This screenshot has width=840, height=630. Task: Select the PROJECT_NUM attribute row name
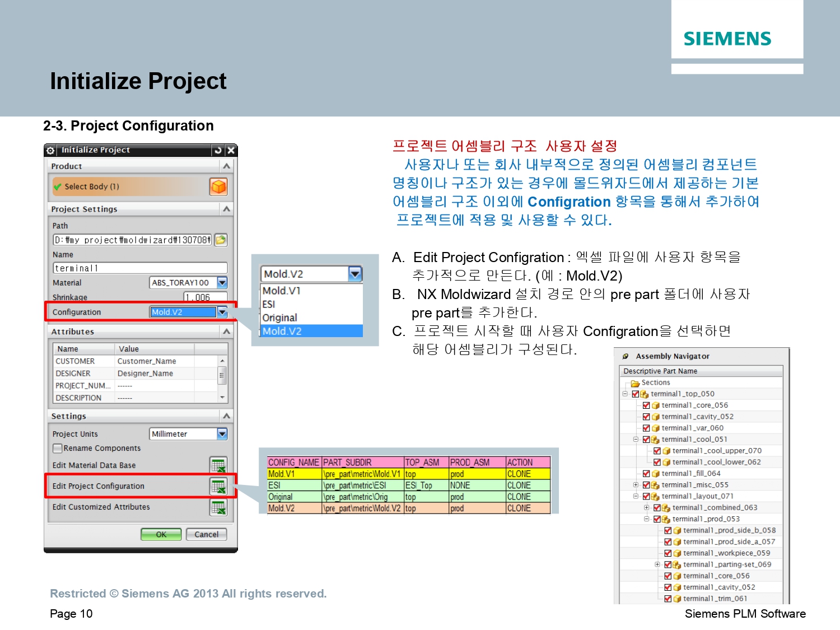[84, 386]
